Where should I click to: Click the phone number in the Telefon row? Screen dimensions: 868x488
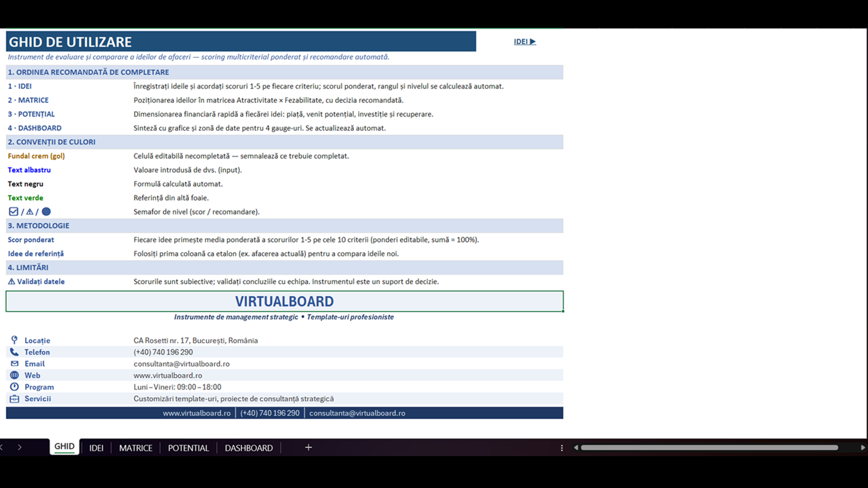tap(163, 352)
